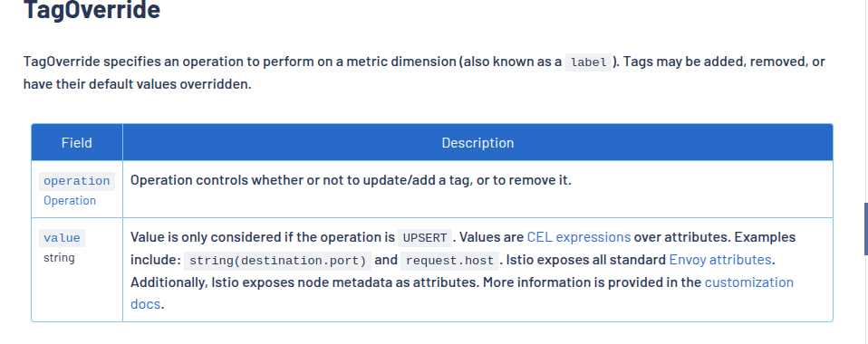Select the value field name code
Screen dimensions: 868x344
(62, 238)
